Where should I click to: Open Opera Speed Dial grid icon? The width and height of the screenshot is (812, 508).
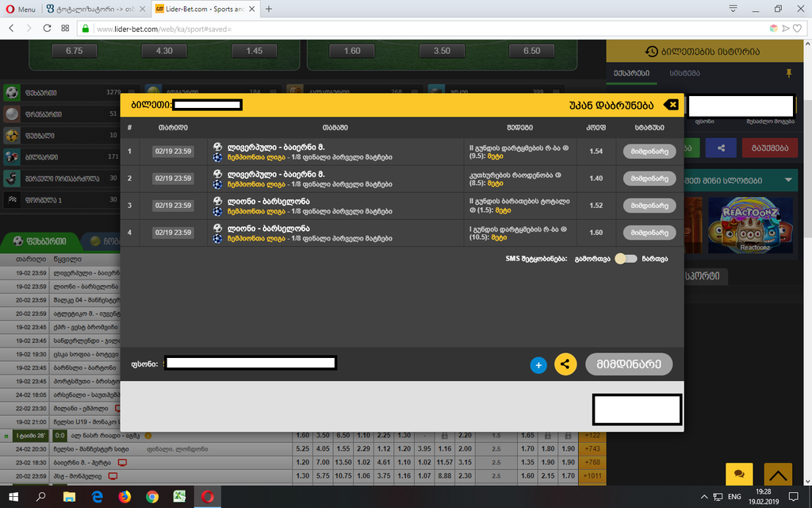coord(65,29)
